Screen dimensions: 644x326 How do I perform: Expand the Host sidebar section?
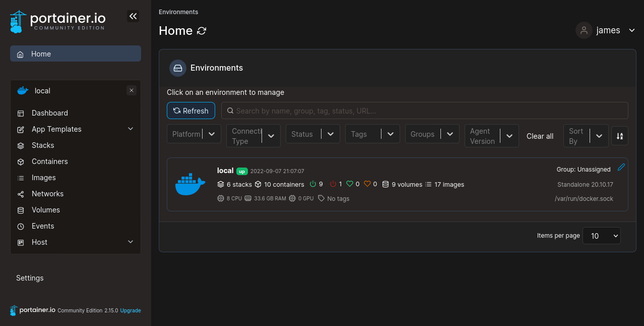[131, 242]
